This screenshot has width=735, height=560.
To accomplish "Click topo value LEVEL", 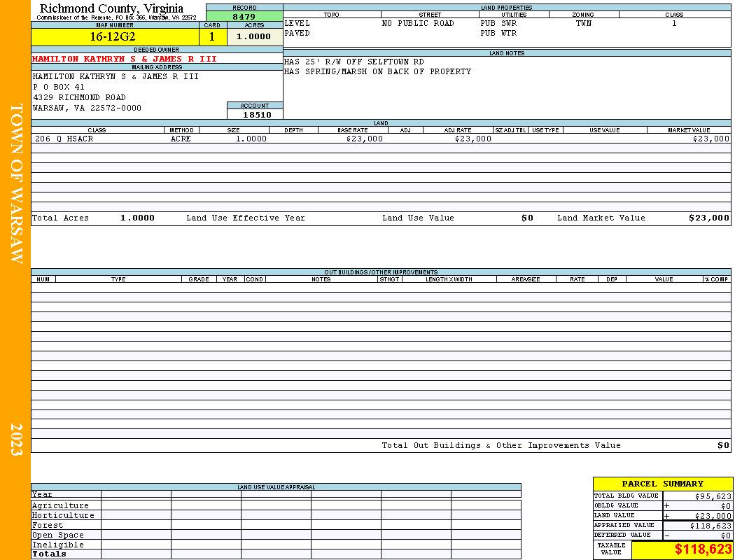I will click(297, 23).
